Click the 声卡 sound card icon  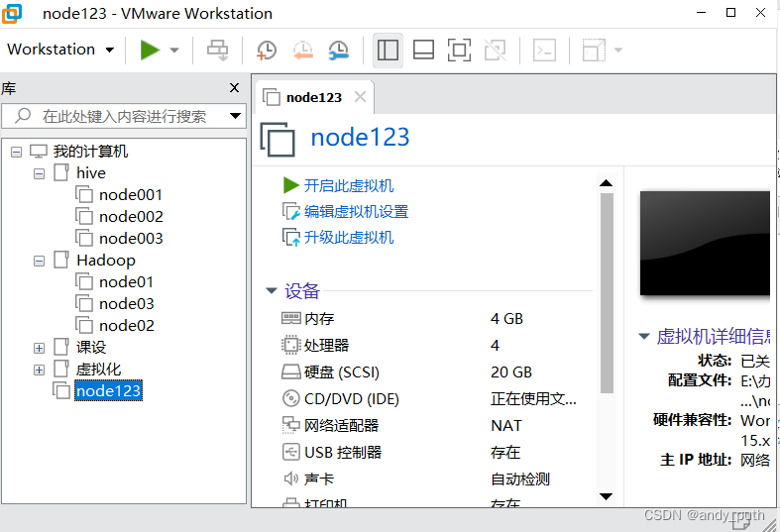pyautogui.click(x=291, y=479)
